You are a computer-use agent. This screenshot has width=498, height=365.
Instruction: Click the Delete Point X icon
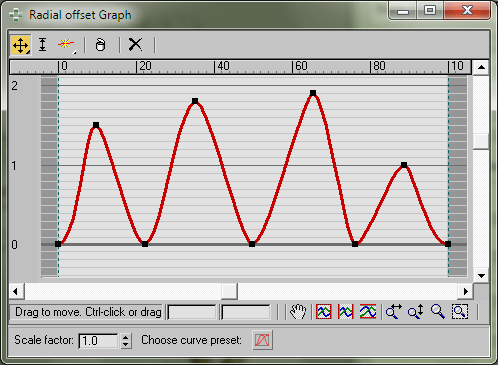tap(135, 45)
